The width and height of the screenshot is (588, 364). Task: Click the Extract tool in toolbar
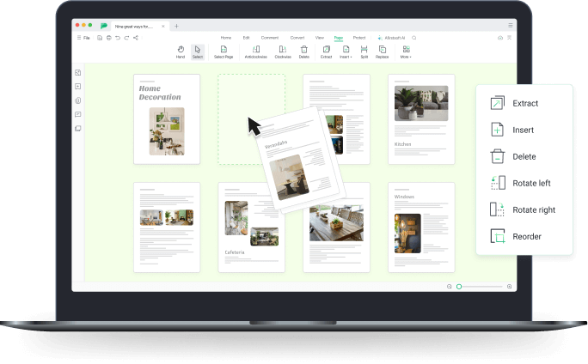tap(327, 52)
